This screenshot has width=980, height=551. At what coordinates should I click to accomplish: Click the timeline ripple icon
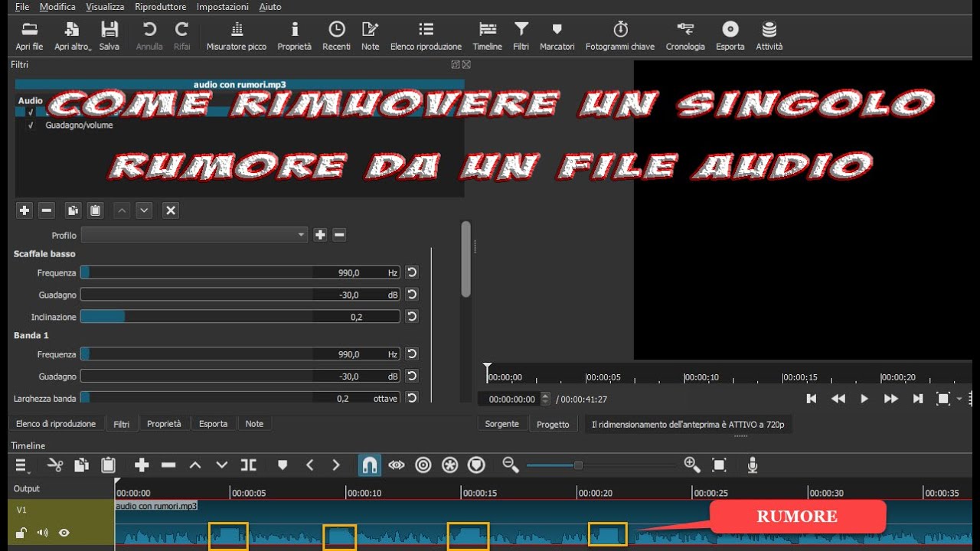[423, 465]
